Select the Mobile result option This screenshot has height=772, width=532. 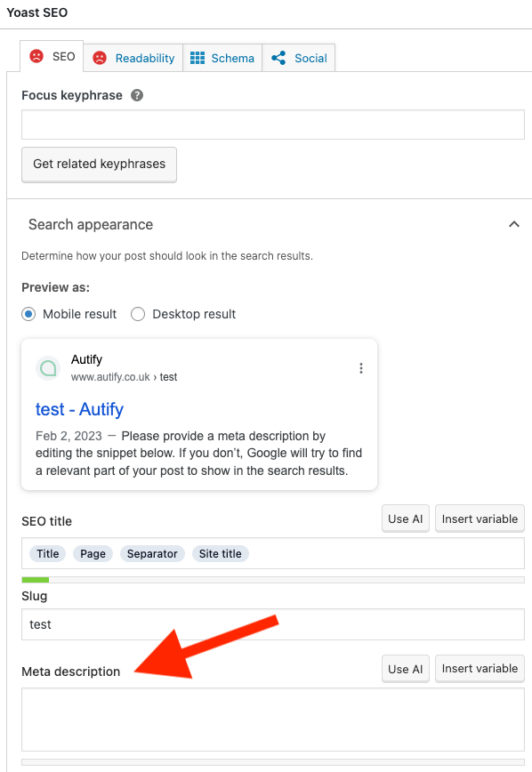[x=28, y=314]
